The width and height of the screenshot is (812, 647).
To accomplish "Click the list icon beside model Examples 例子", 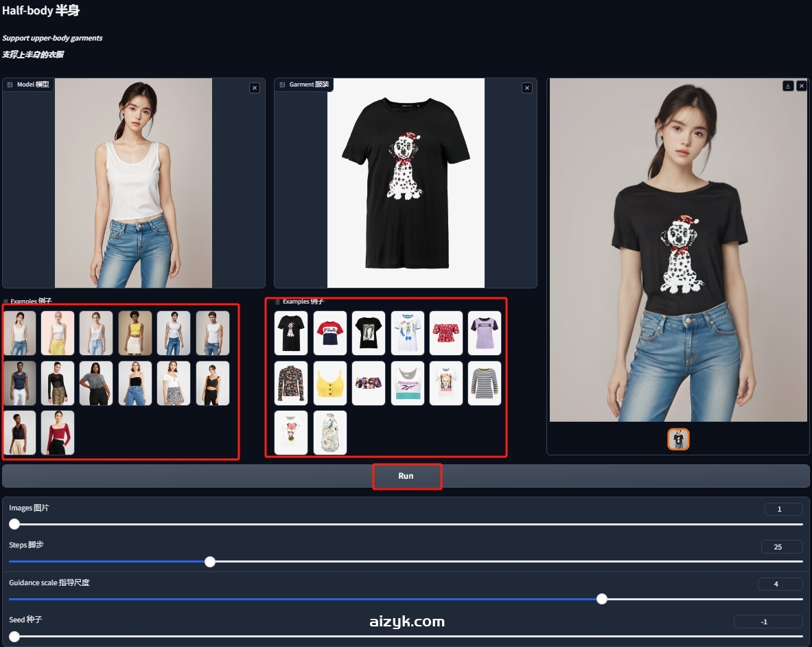I will pos(5,301).
